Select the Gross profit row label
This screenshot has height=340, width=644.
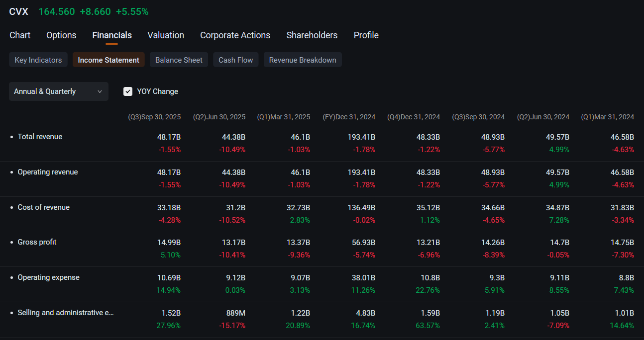tap(37, 242)
